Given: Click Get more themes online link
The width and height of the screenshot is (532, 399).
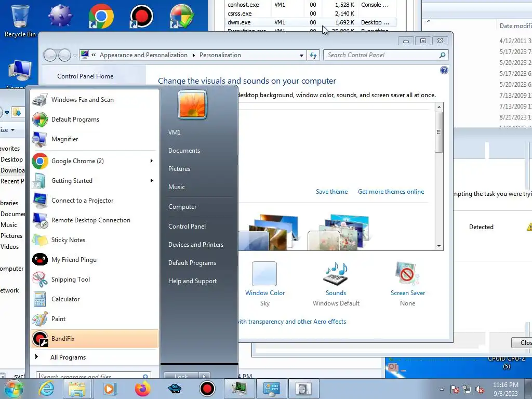Looking at the screenshot, I should 391,192.
